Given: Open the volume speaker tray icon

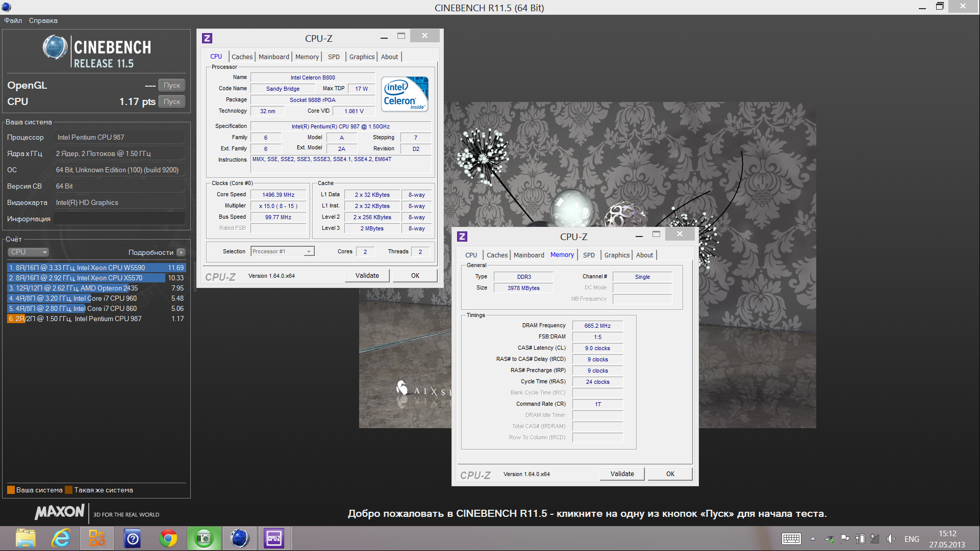Looking at the screenshot, I should click(891, 539).
